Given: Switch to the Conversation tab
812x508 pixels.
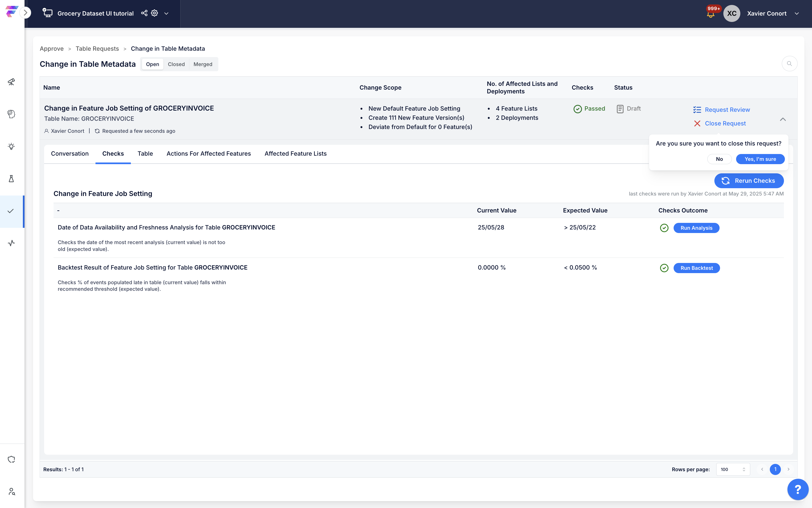Looking at the screenshot, I should point(70,154).
